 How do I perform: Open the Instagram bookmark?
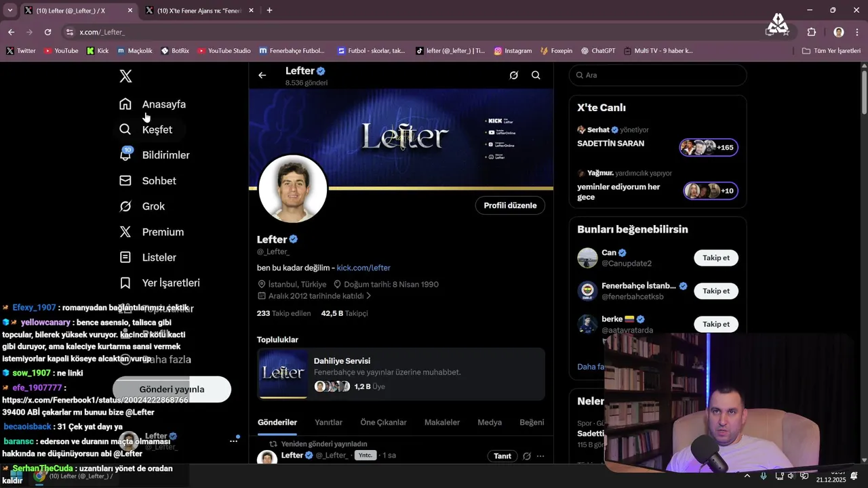tap(513, 51)
